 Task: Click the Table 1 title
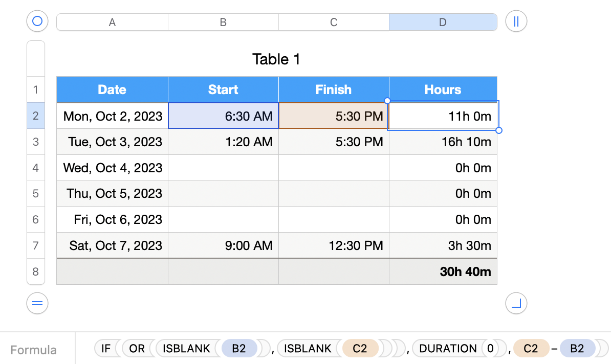276,59
